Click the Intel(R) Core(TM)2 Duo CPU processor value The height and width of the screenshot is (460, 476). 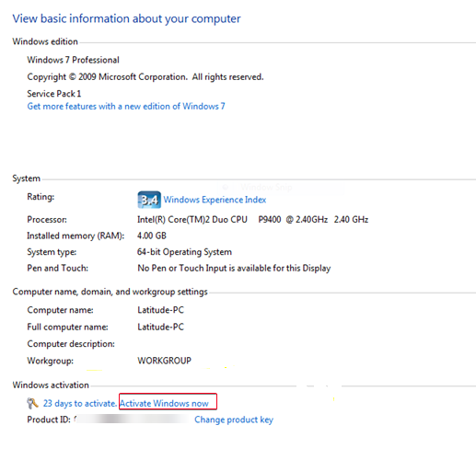252,220
